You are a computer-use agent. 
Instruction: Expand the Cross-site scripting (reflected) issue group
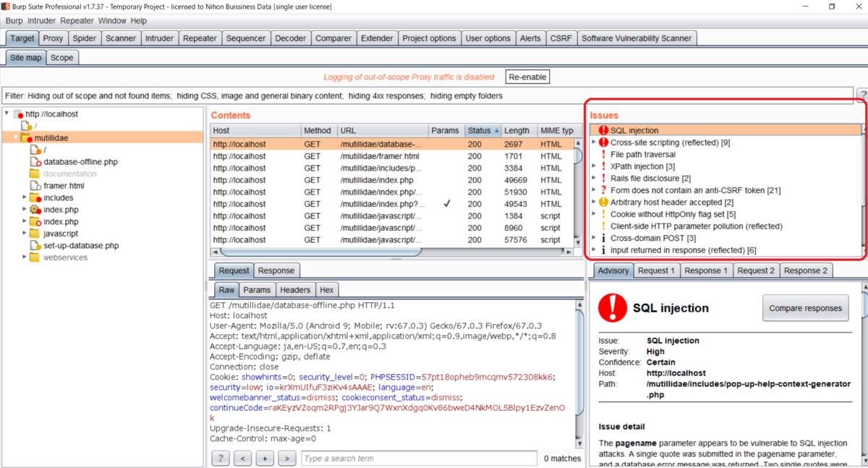click(594, 142)
